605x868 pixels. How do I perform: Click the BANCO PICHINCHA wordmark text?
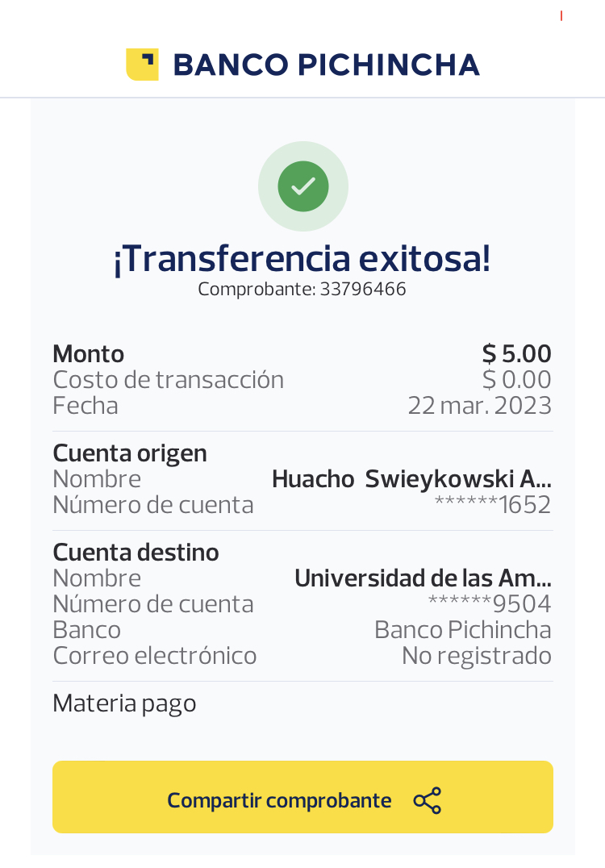coord(326,65)
